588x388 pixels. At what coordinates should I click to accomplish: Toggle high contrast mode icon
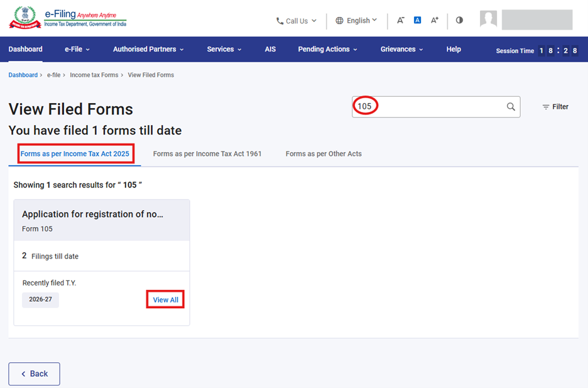[459, 20]
